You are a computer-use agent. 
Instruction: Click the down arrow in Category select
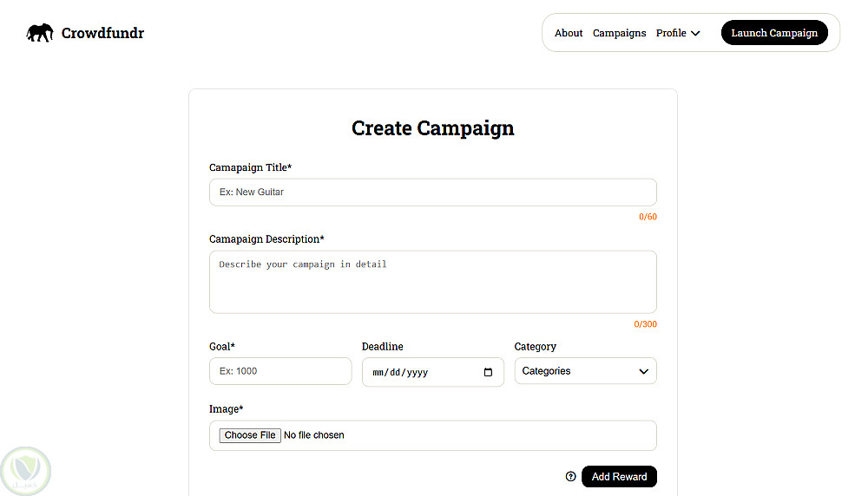[643, 371]
